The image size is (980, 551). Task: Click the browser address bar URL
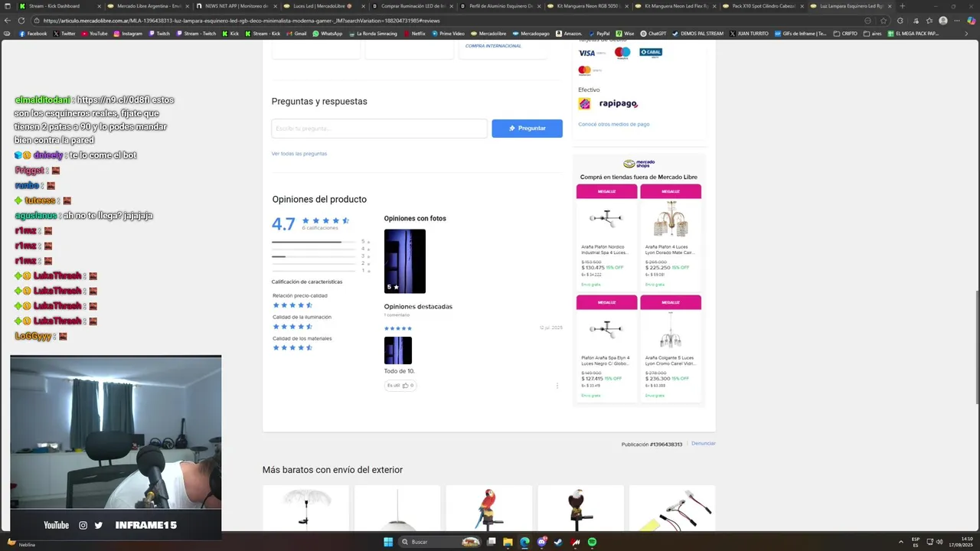tap(241, 21)
